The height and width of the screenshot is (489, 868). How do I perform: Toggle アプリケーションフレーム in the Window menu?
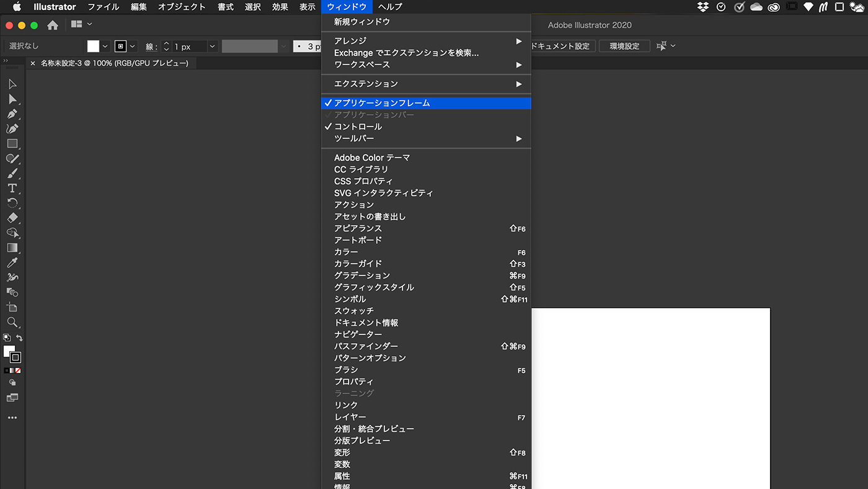coord(381,103)
